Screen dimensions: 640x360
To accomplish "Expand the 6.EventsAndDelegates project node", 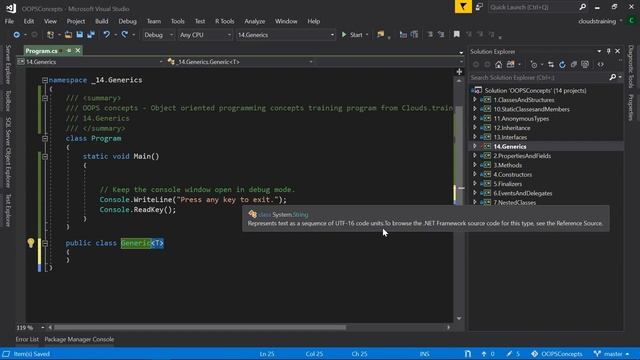I will pyautogui.click(x=475, y=193).
